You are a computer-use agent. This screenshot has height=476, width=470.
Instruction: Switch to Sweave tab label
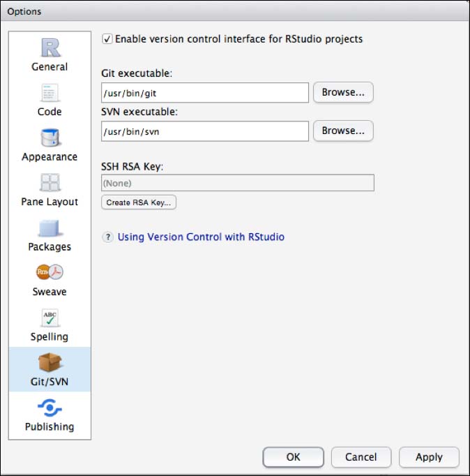50,292
